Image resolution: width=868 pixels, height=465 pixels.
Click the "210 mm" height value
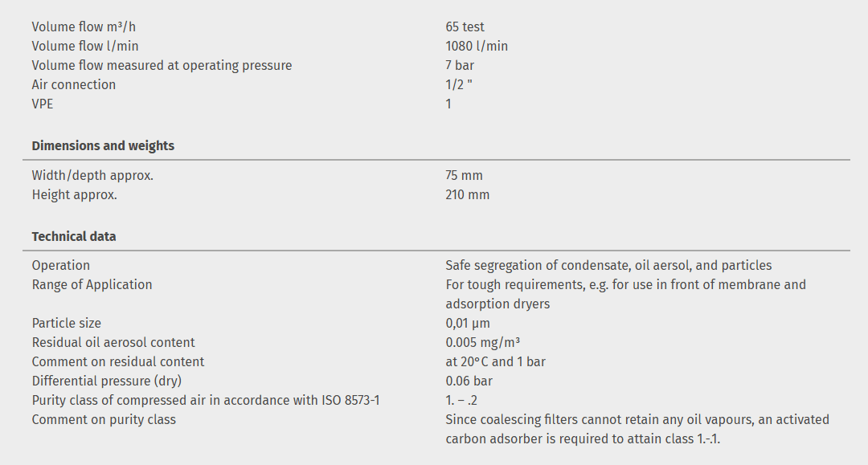pos(467,194)
